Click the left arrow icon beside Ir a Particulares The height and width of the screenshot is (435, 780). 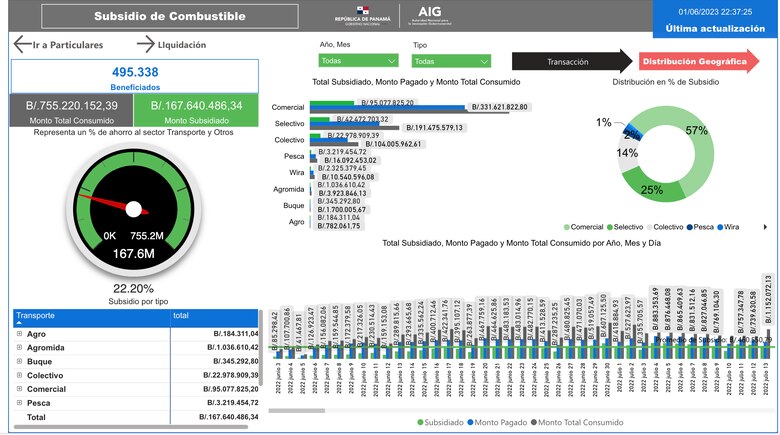(x=21, y=44)
